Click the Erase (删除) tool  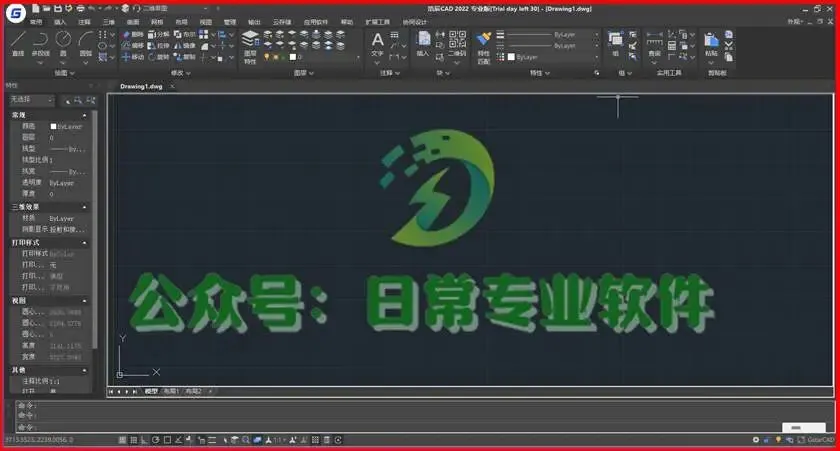132,34
